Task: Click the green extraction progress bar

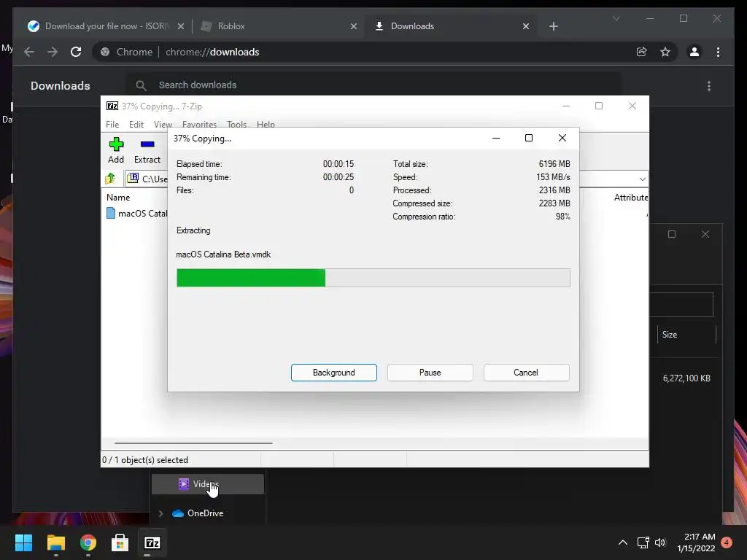Action: pos(373,278)
